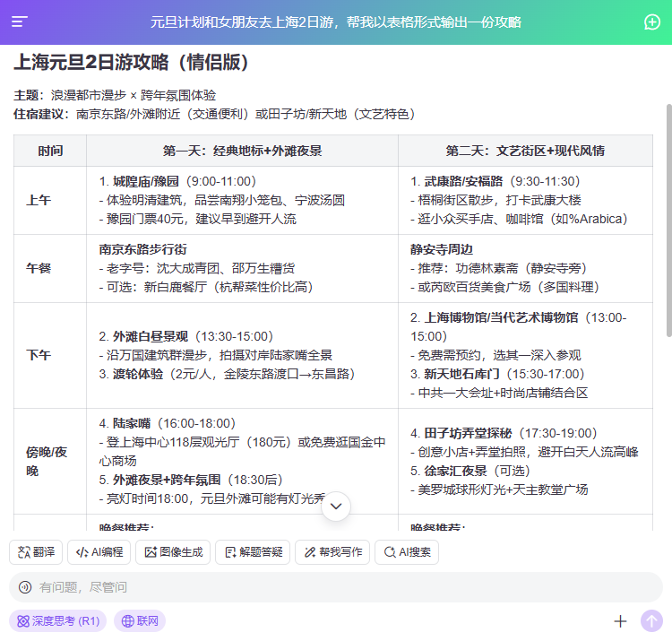
Task: Click the text 外滩白昼景观
Action: click(x=151, y=336)
